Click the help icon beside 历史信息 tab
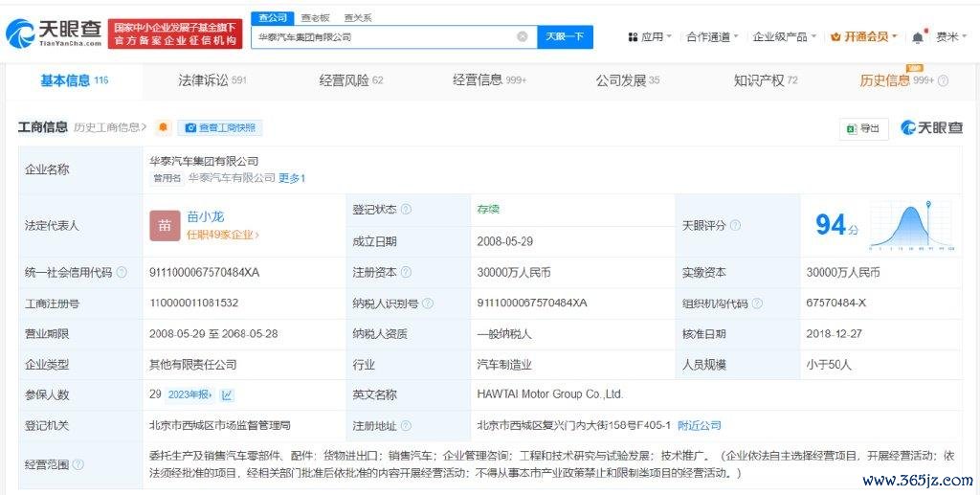Viewport: 980px width, 495px height. [943, 80]
